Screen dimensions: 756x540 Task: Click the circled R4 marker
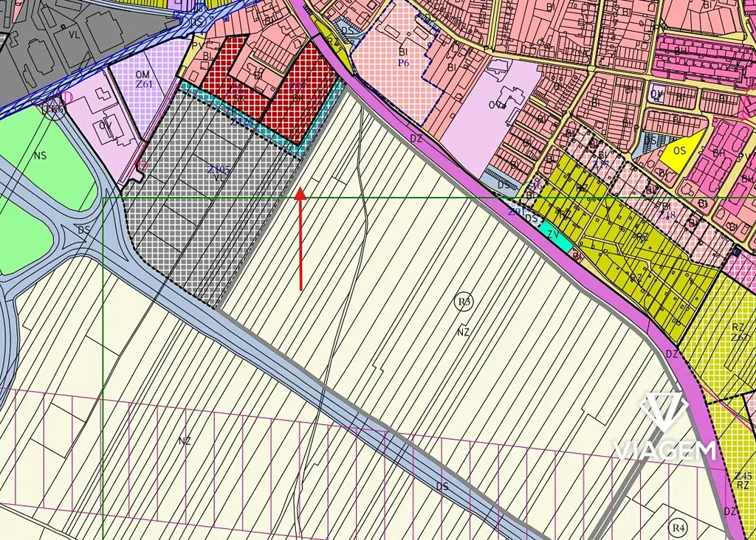tap(678, 527)
